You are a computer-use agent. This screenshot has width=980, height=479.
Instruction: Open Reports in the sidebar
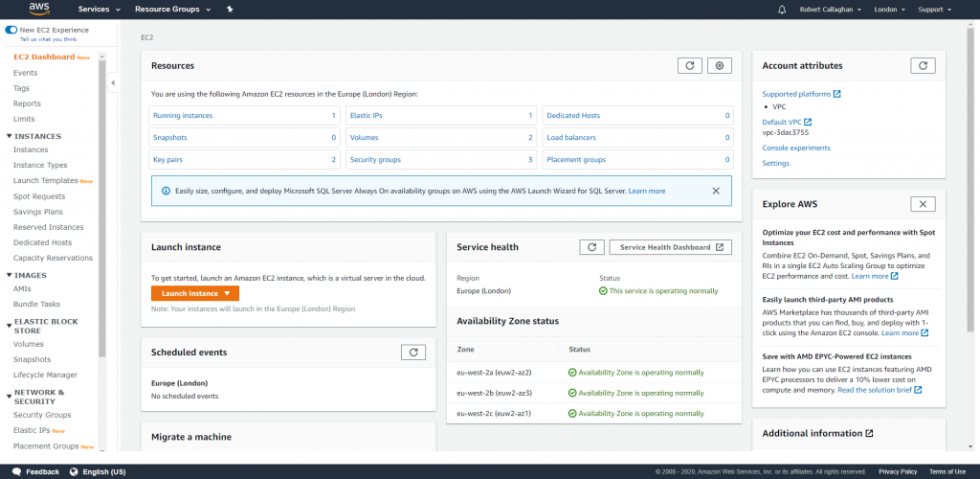point(27,103)
